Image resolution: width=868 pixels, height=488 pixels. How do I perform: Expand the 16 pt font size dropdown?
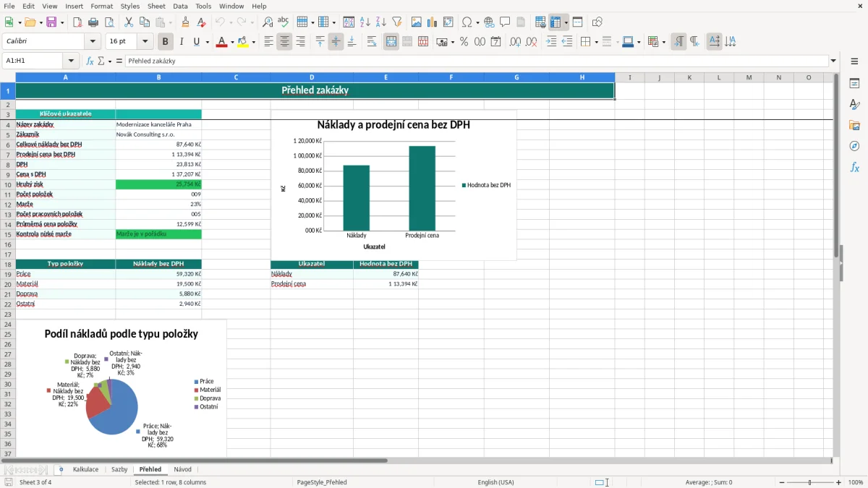[x=145, y=42]
